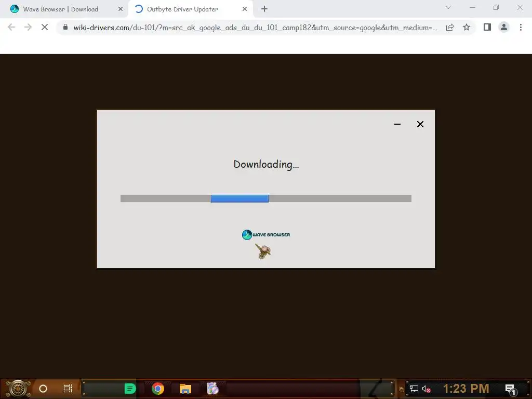
Task: Open the Chrome three-dot menu
Action: [x=521, y=27]
